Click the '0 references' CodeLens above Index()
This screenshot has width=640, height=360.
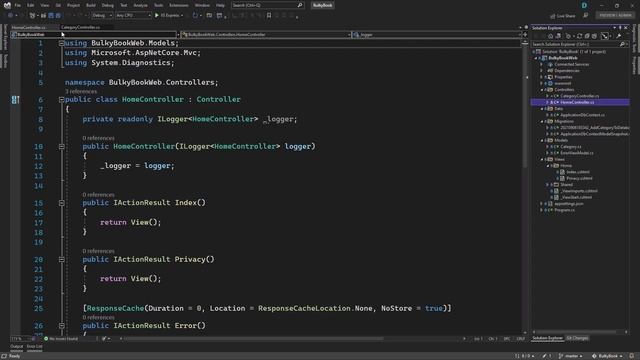98,195
